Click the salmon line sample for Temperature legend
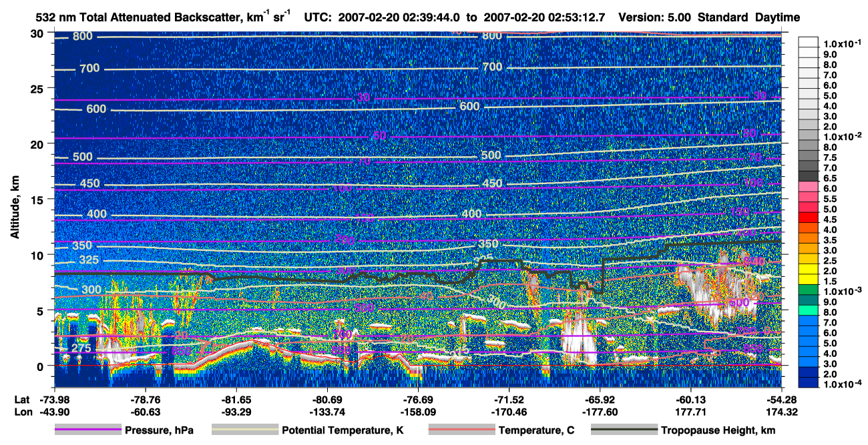 pos(461,430)
